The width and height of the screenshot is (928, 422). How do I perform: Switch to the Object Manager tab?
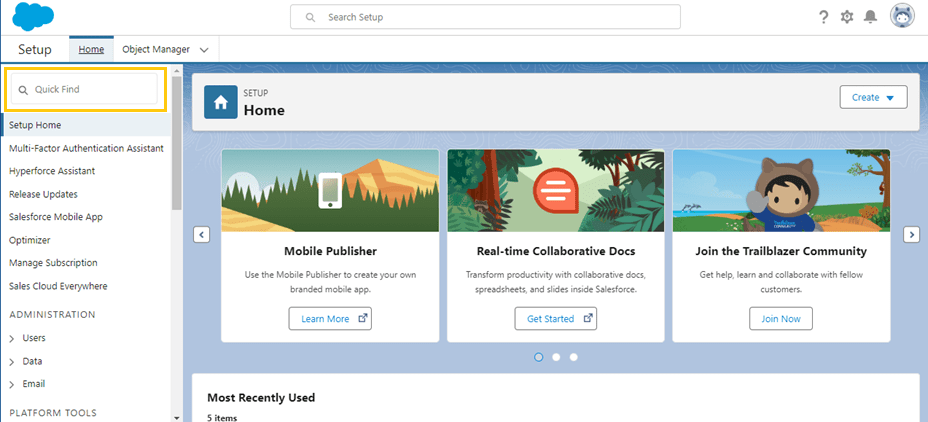[156, 49]
